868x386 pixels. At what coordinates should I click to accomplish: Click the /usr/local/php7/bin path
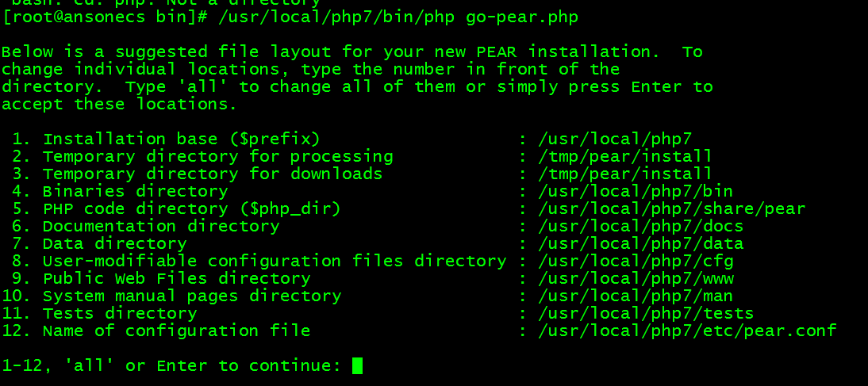click(636, 191)
